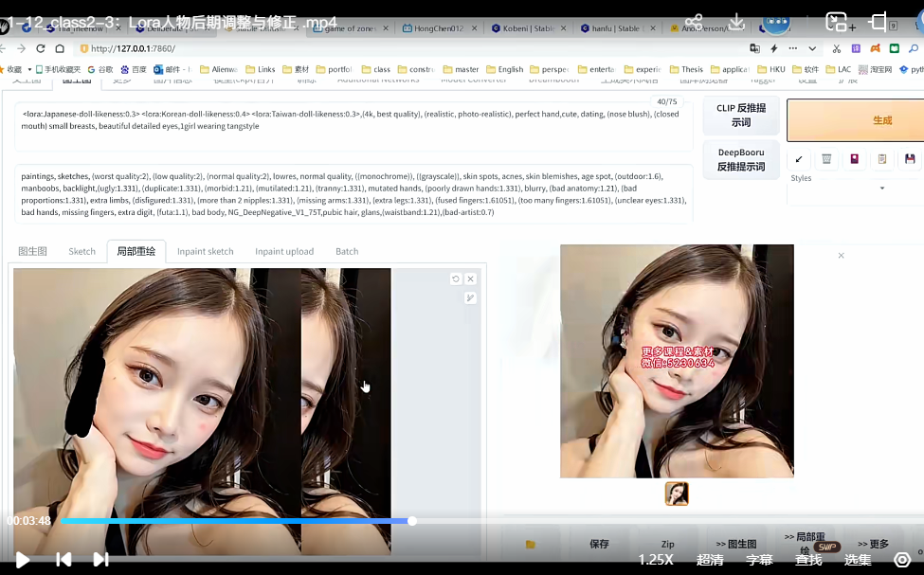924x575 pixels.
Task: Click the share icon in video player
Action: tap(694, 23)
